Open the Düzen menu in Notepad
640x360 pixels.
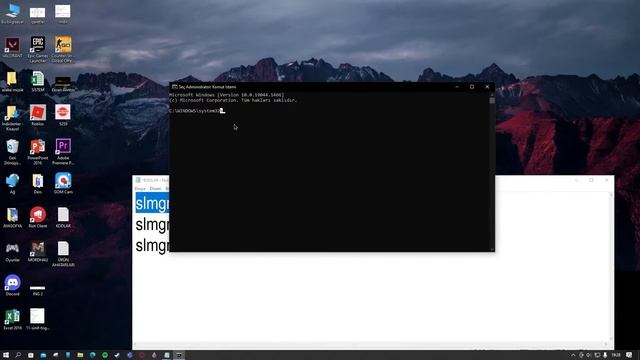155,189
